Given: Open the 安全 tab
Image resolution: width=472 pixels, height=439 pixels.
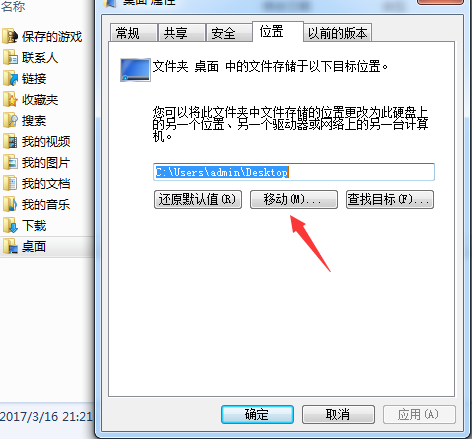Looking at the screenshot, I should tap(229, 33).
